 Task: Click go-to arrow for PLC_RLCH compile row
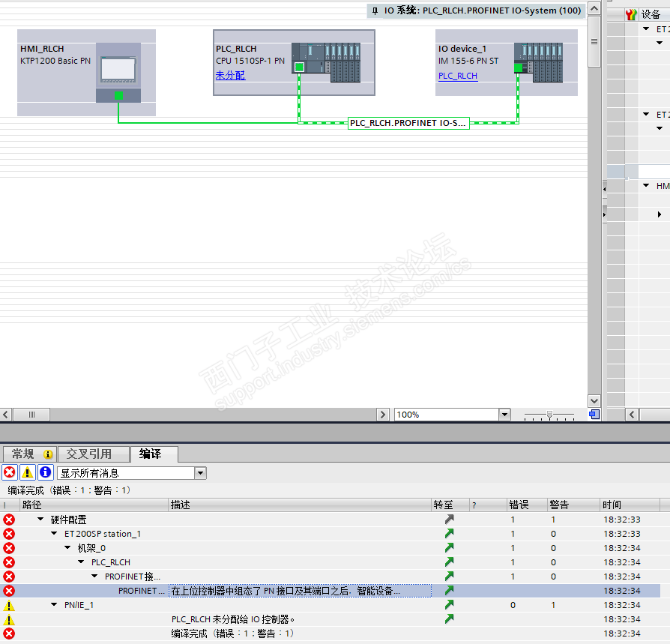(449, 562)
